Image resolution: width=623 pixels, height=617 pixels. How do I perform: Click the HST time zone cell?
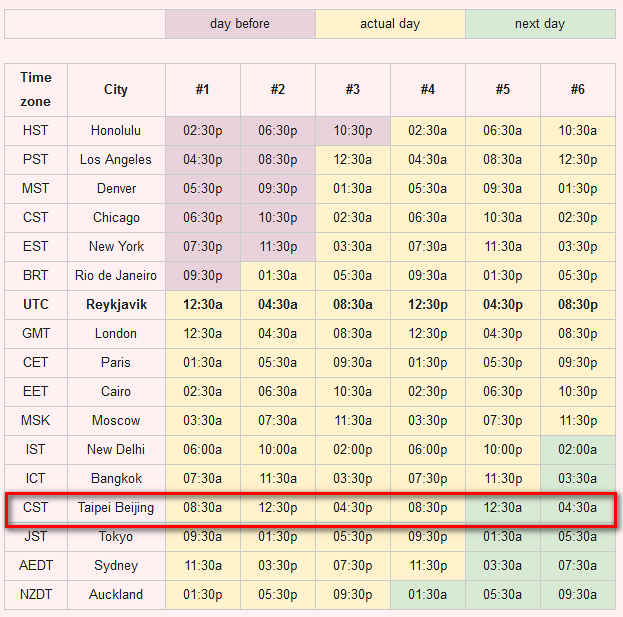36,130
